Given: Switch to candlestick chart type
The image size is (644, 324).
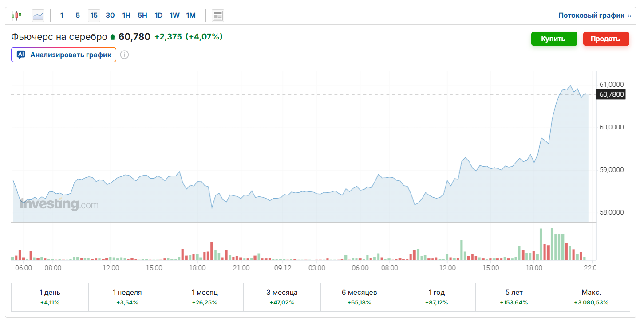Looking at the screenshot, I should click(x=16, y=16).
